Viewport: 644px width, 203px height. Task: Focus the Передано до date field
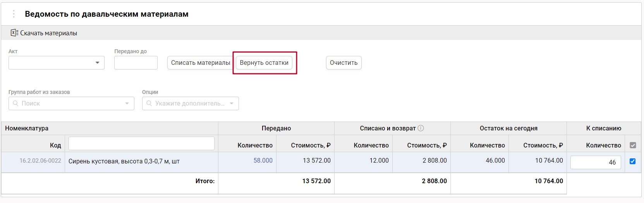(136, 62)
